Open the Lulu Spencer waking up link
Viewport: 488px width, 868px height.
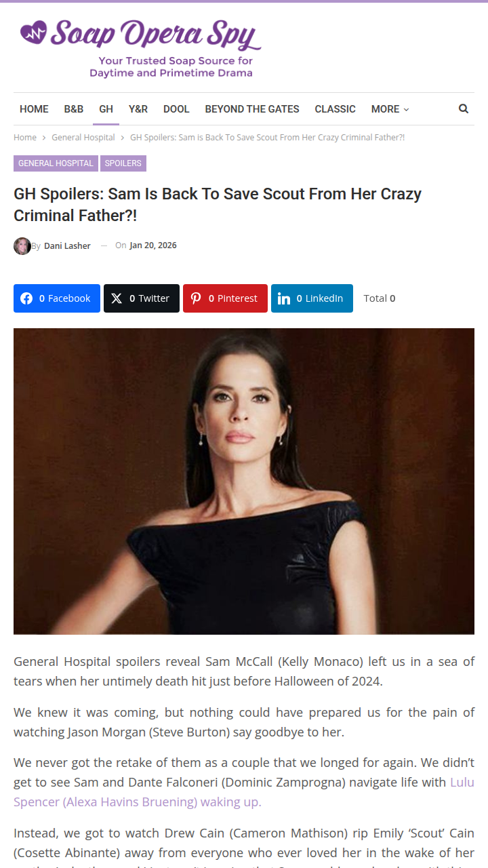[x=244, y=792]
